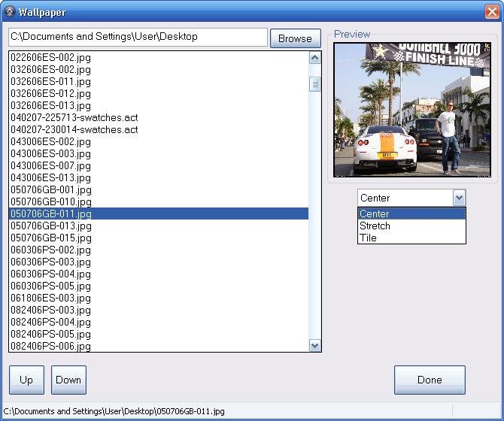This screenshot has width=504, height=421.
Task: Toggle the wallpaper position dropdown arrow
Action: coord(459,198)
